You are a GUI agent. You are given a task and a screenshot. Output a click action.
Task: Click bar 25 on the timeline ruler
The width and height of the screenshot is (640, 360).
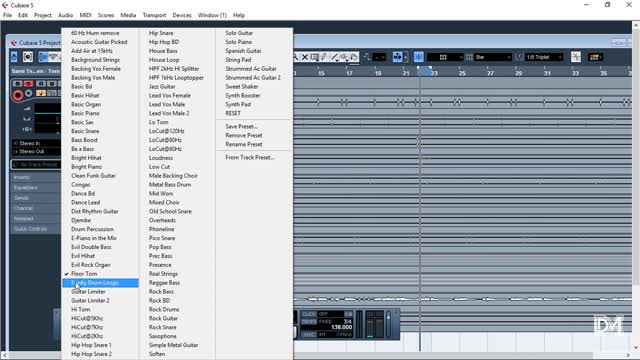pyautogui.click(x=462, y=73)
